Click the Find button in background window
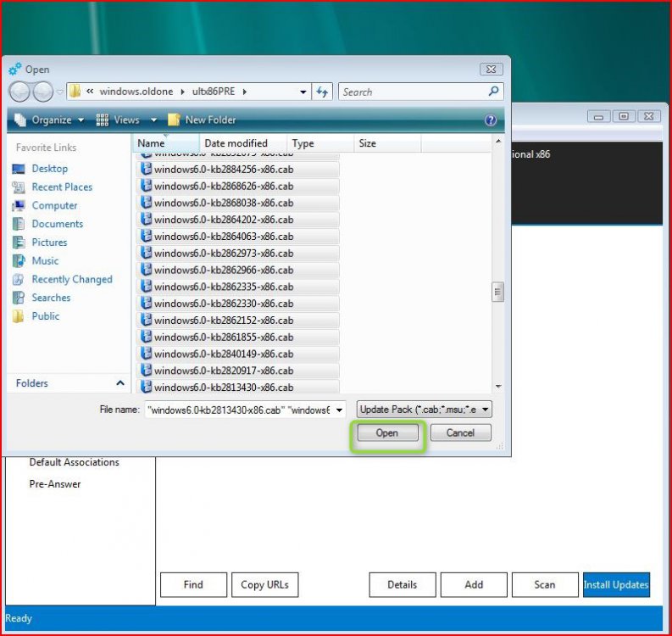The image size is (672, 636). coord(193,584)
